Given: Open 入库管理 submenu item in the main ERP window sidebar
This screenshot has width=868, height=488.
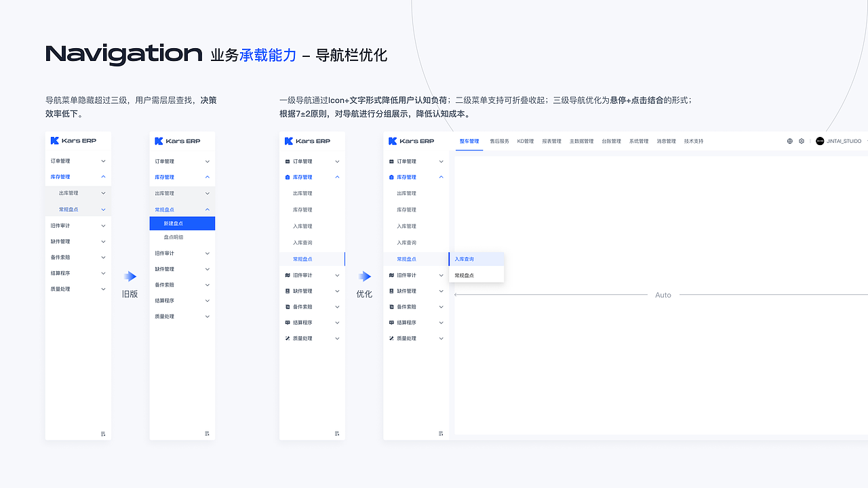Looking at the screenshot, I should [x=406, y=226].
